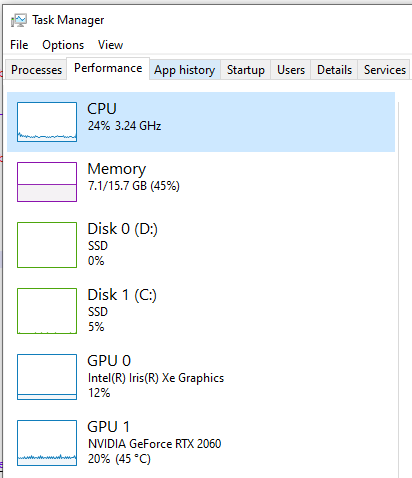
Task: Click the NVIDIA GeForce RTX 2060 label
Action: [x=154, y=444]
